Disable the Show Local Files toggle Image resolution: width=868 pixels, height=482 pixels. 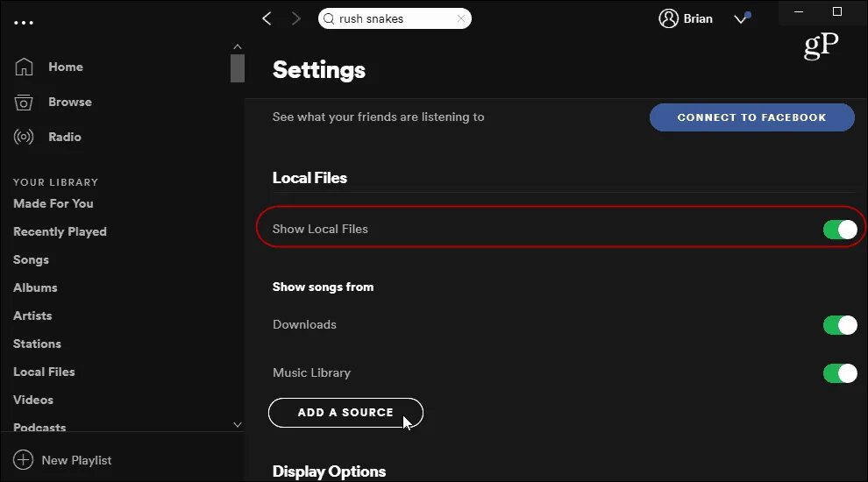pos(839,230)
